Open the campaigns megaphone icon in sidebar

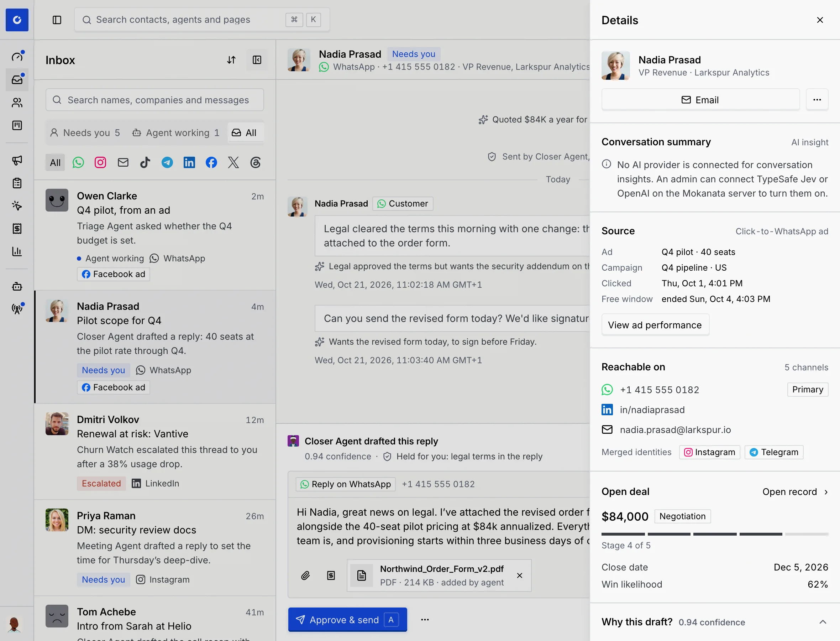[x=17, y=160]
